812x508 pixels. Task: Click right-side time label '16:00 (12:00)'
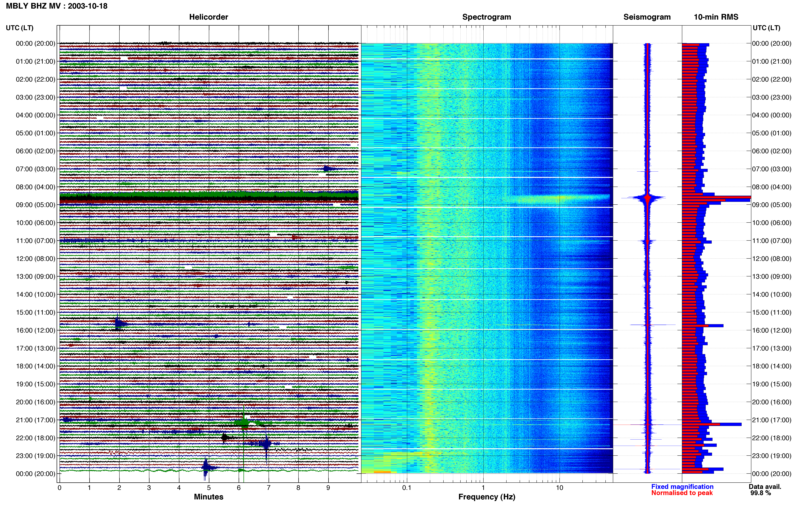(x=772, y=330)
